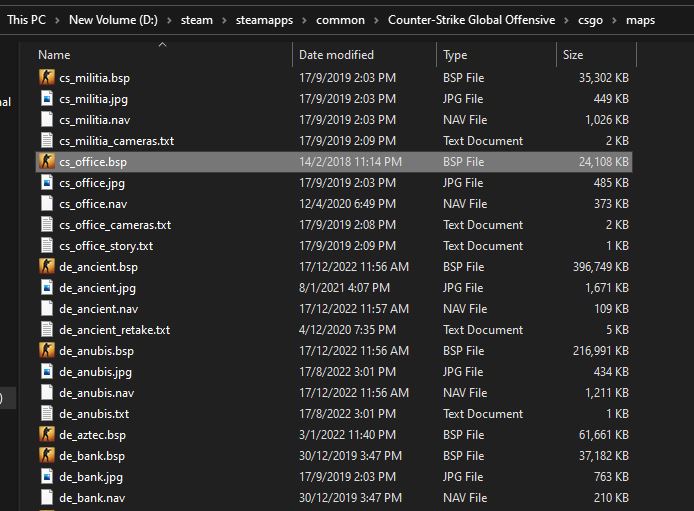
Task: Click the de_anubis.jpg image file icon
Action: click(x=46, y=372)
